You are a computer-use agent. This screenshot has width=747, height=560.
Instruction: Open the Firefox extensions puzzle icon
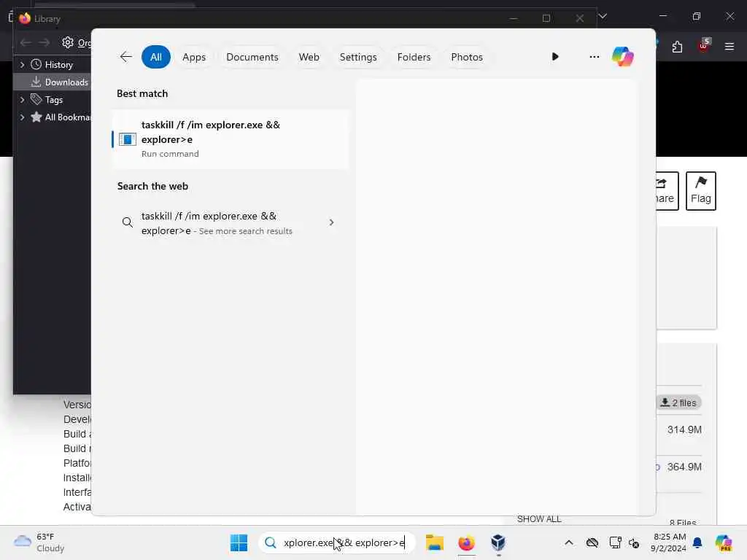click(x=677, y=46)
